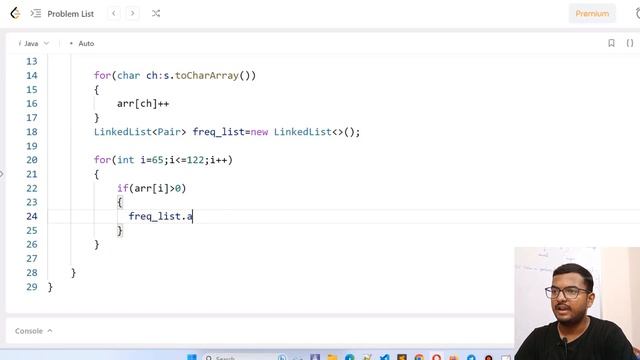Click line number 29 in the gutter

[x=32, y=287]
